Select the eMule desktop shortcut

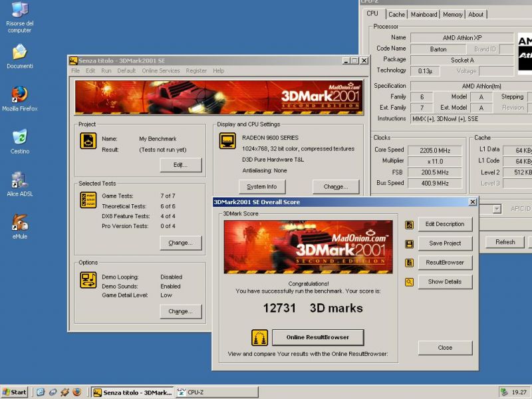pos(20,227)
